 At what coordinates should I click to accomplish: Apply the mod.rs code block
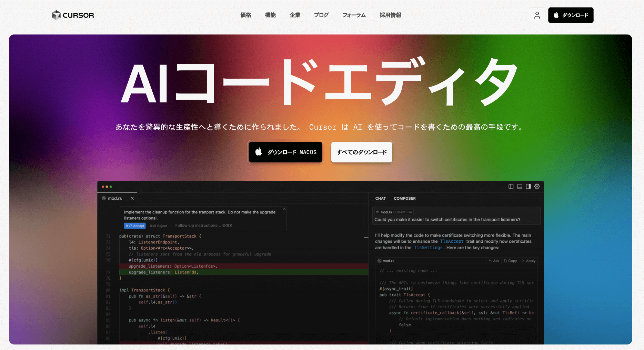[x=529, y=261]
